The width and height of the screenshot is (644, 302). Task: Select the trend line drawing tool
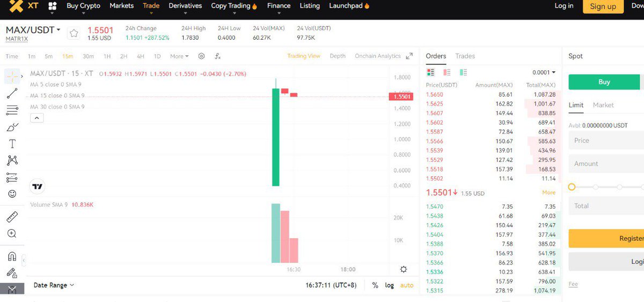point(12,94)
